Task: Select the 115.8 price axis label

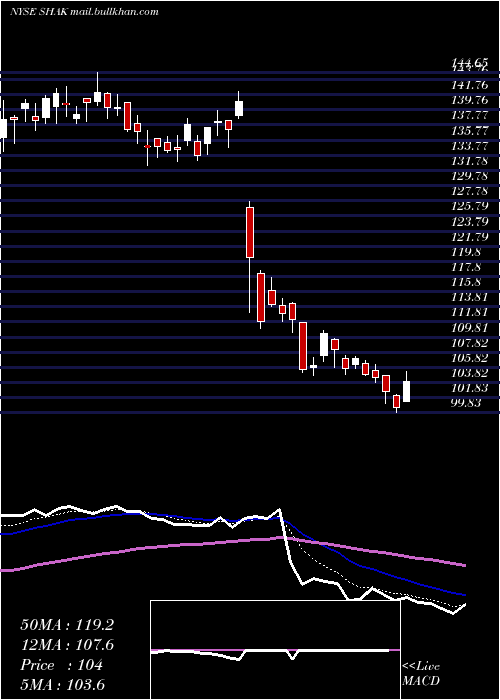Action: (x=466, y=282)
